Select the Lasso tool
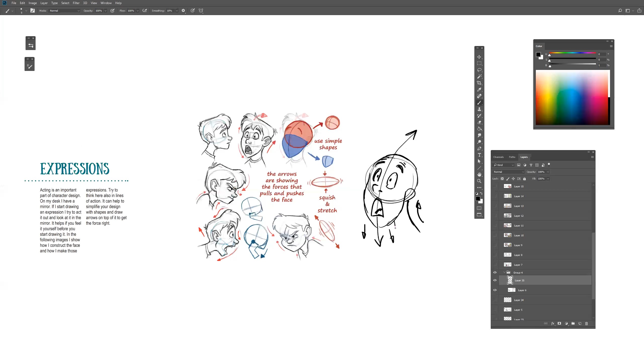644x362 pixels. 479,70
